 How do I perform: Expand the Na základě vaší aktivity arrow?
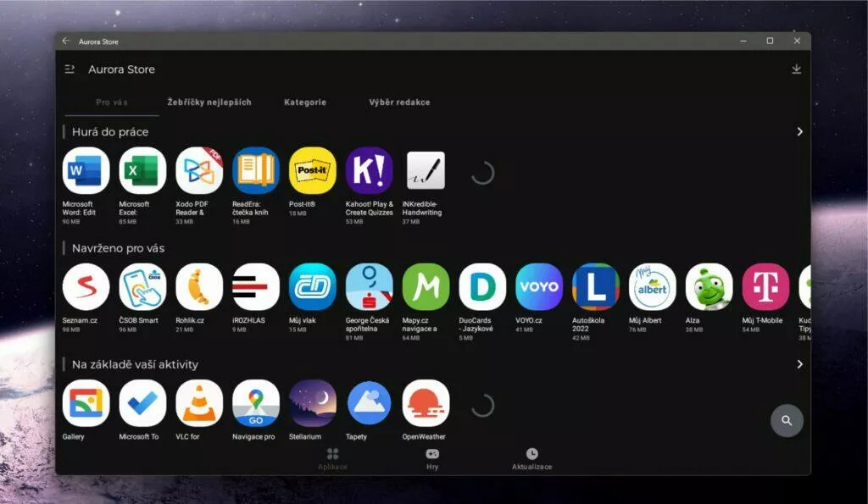pos(799,364)
